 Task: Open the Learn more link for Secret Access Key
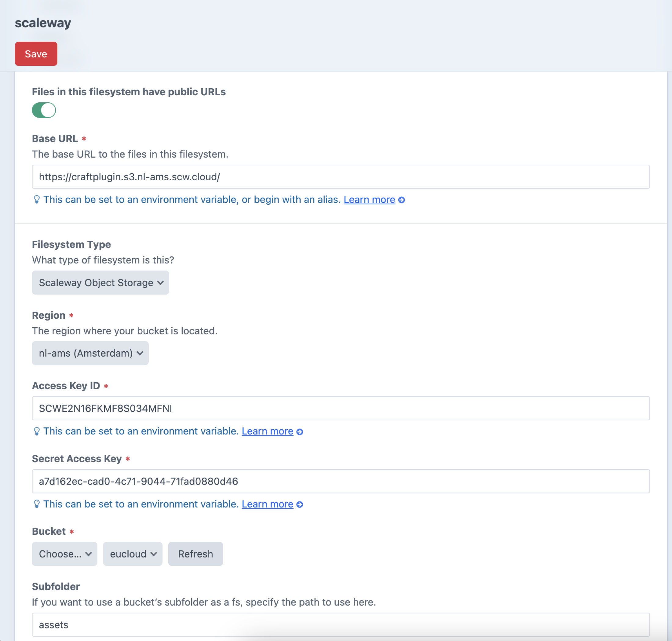(267, 504)
